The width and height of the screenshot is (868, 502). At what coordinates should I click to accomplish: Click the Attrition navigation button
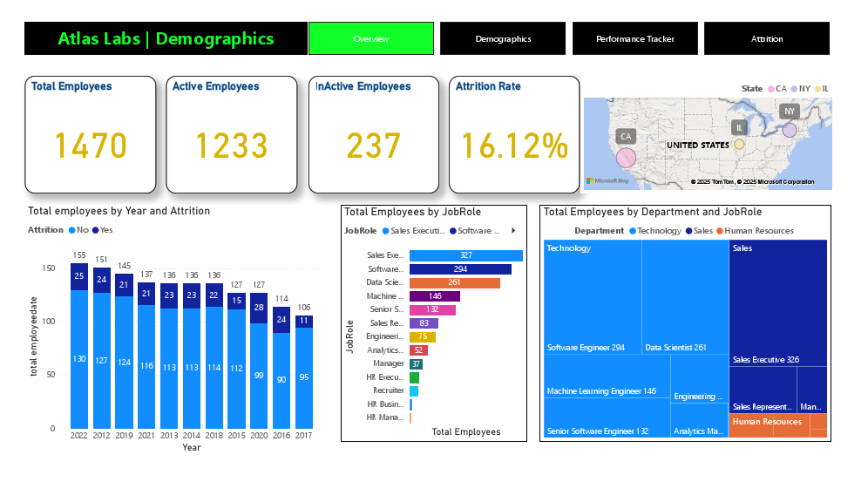(x=766, y=37)
